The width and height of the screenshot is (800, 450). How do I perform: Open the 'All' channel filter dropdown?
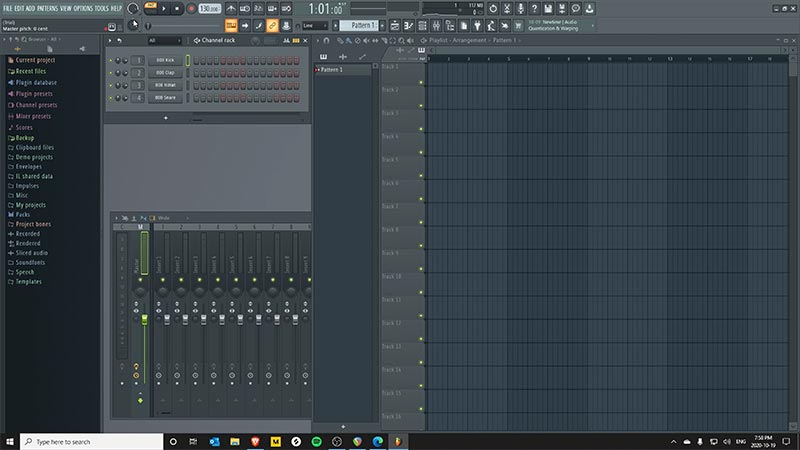(x=165, y=40)
